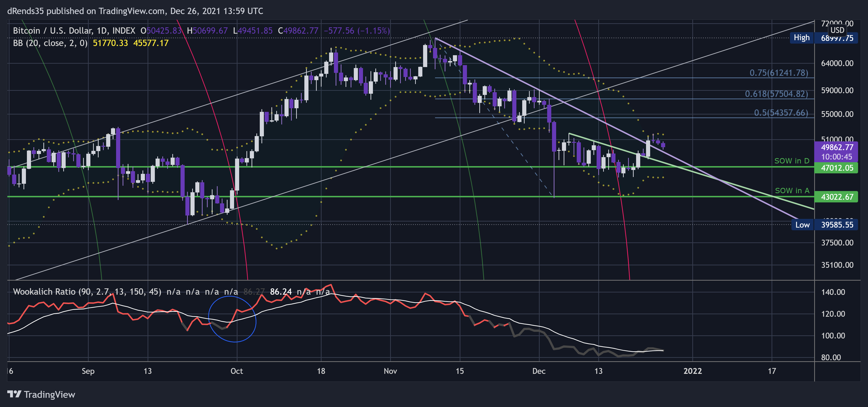Click the 64000.00 price scale label
This screenshot has height=407, width=868.
[837, 63]
